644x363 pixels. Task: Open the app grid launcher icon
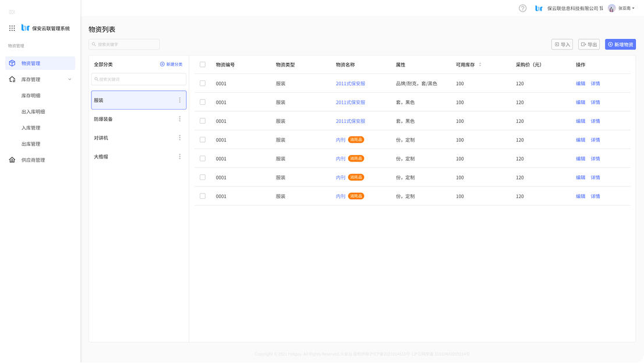[12, 28]
